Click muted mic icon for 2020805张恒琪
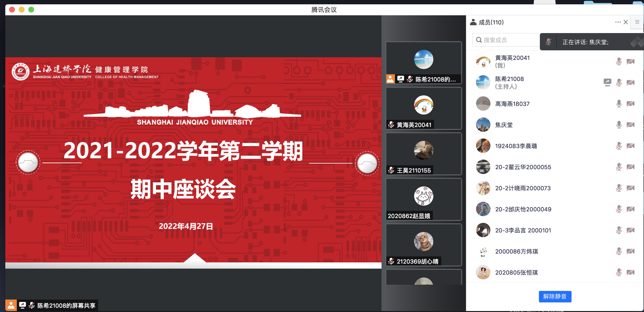The image size is (644, 312). (619, 272)
